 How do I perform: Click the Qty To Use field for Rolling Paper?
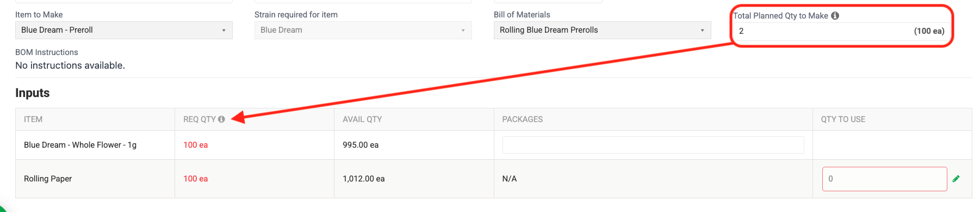click(x=884, y=179)
